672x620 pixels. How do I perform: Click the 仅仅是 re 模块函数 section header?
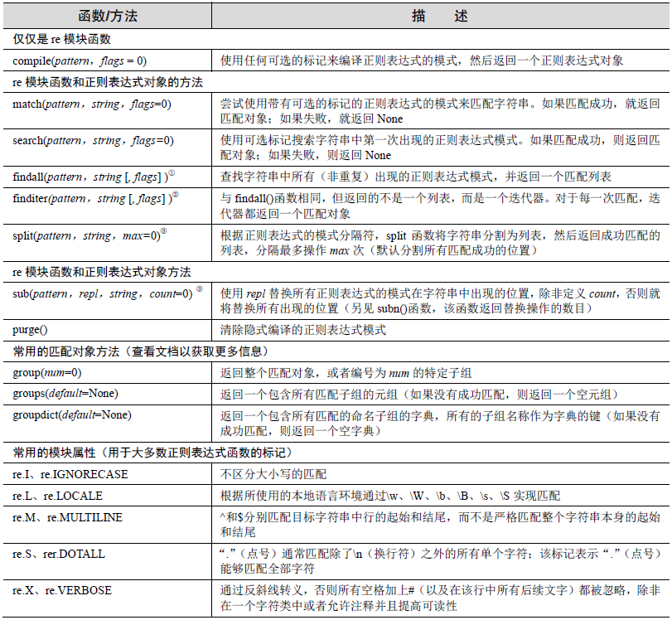(x=54, y=36)
